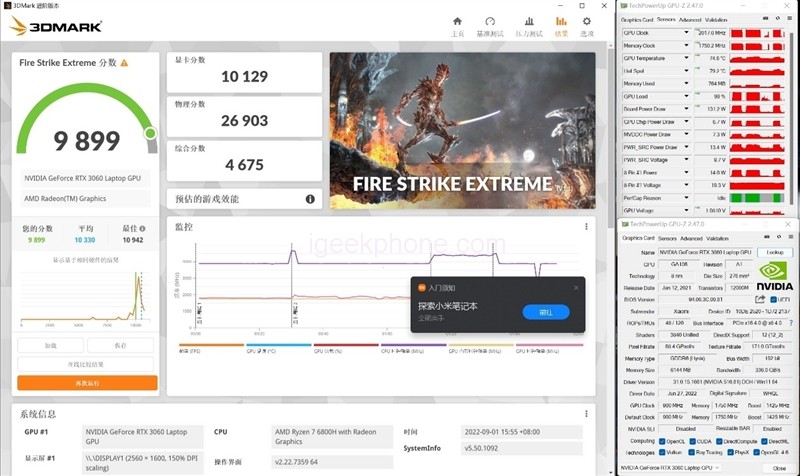Screen dimensions: 800x476
Task: Open the GPU Clock sensor dropdown arrow
Action: [687, 33]
